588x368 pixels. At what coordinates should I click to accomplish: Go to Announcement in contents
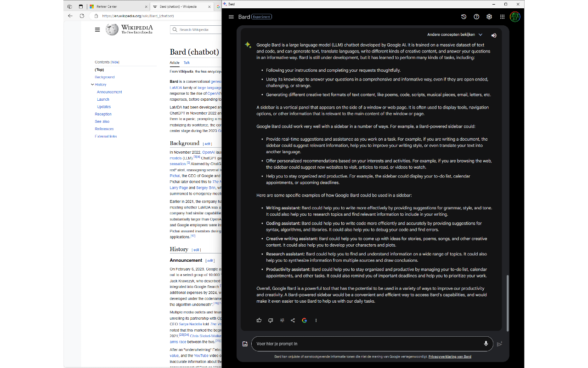pos(109,92)
